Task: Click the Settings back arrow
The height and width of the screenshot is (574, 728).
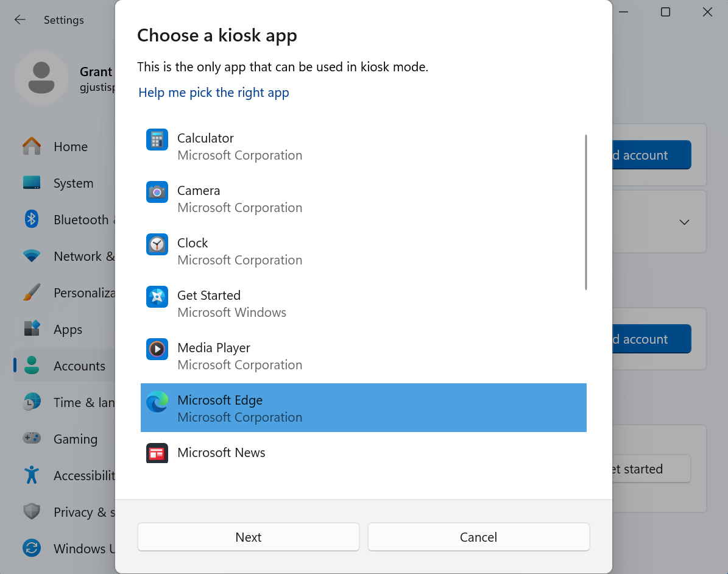Action: (x=19, y=19)
